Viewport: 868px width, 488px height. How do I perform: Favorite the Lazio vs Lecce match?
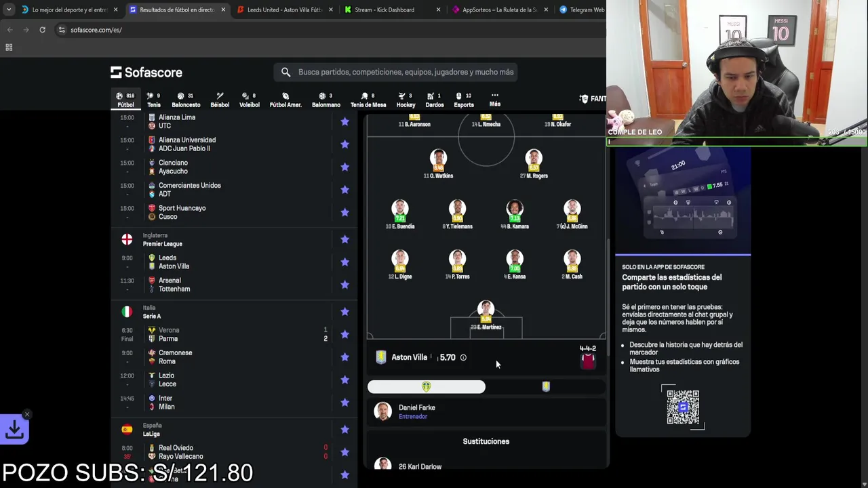tap(344, 380)
